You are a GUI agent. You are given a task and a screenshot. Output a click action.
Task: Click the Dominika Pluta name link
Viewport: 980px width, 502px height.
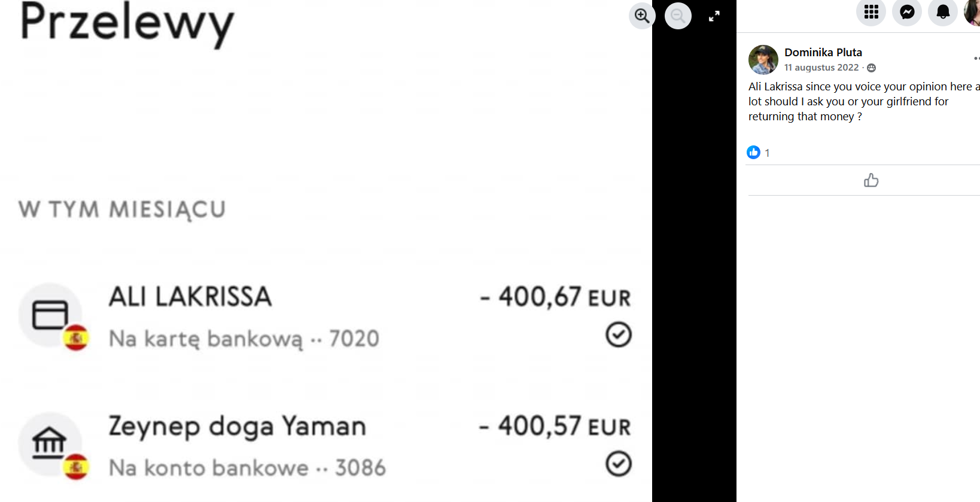[x=823, y=52]
